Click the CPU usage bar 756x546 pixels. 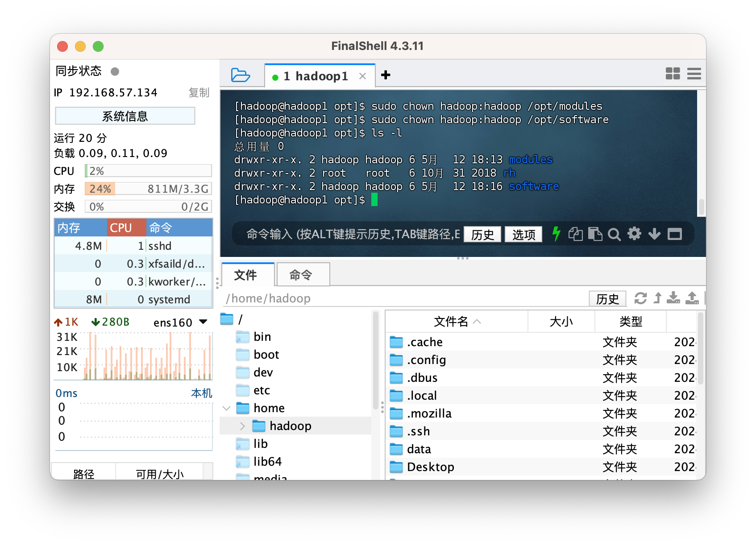click(148, 171)
